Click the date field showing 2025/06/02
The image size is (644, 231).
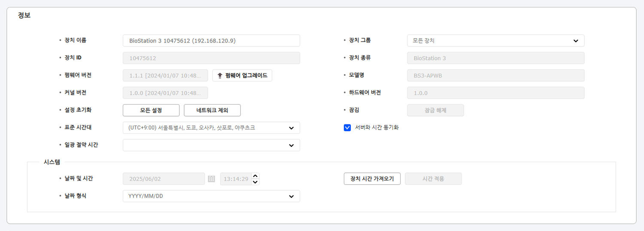(164, 179)
